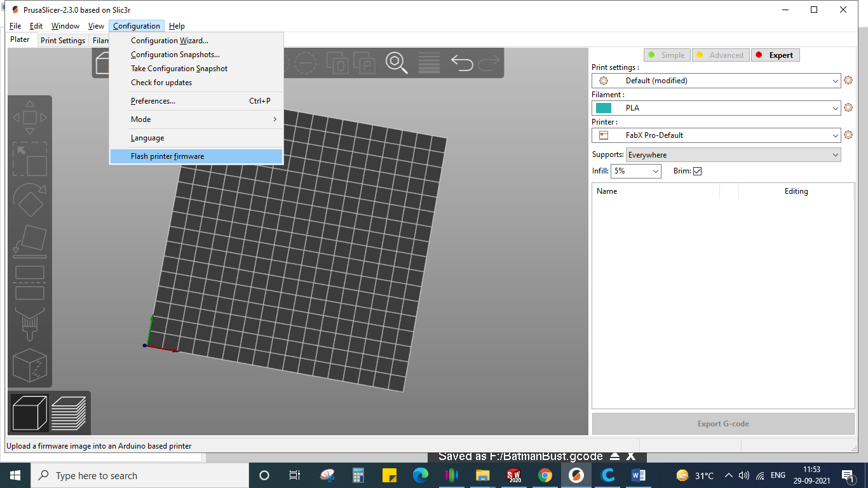Open the Filament PLA preset dropdown

tap(716, 108)
